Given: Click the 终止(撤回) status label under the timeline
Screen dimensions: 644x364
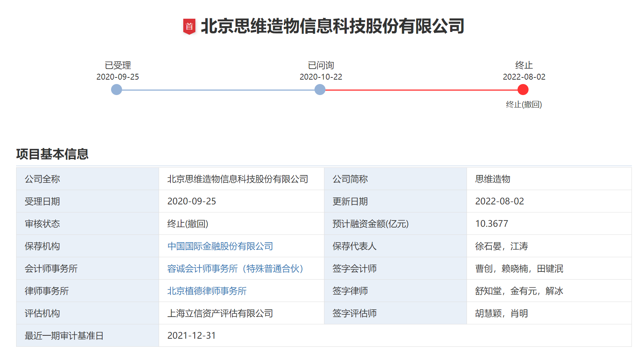Looking at the screenshot, I should coord(524,105).
